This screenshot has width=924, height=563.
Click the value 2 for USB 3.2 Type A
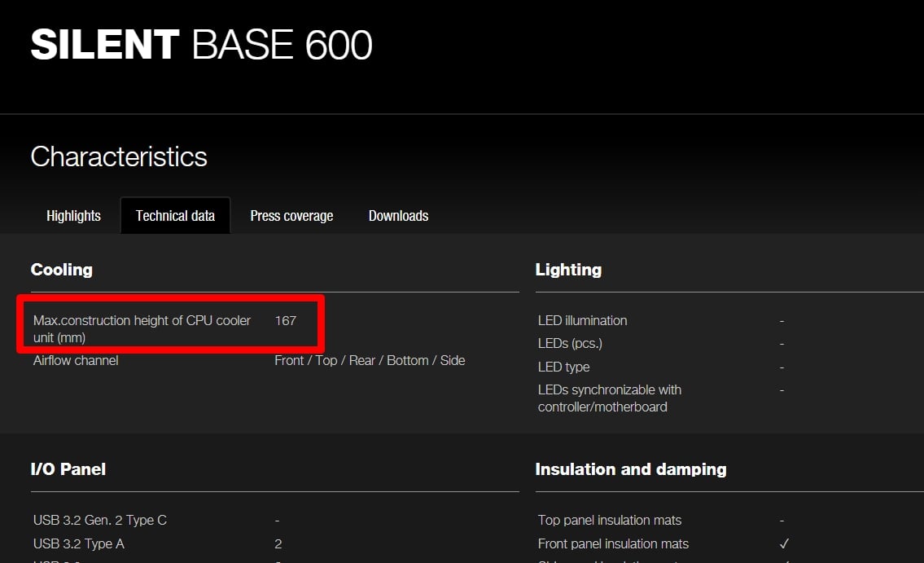point(278,543)
